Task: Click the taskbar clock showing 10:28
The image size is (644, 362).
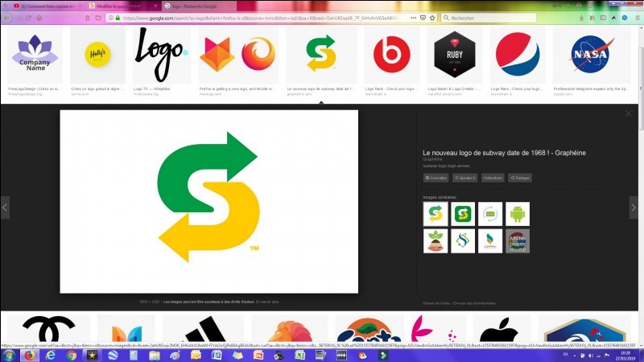Action: [625, 356]
